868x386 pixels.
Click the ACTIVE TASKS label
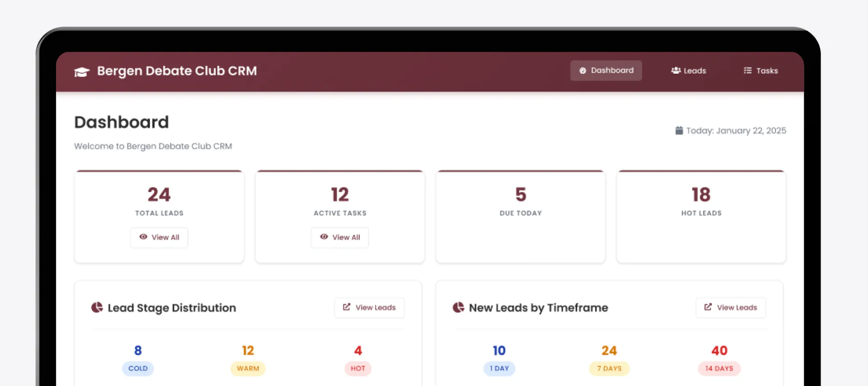click(340, 213)
